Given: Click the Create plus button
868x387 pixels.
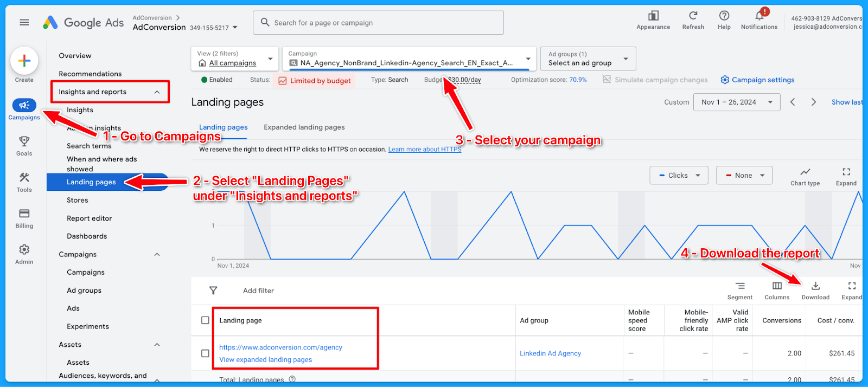Looking at the screenshot, I should click(24, 61).
